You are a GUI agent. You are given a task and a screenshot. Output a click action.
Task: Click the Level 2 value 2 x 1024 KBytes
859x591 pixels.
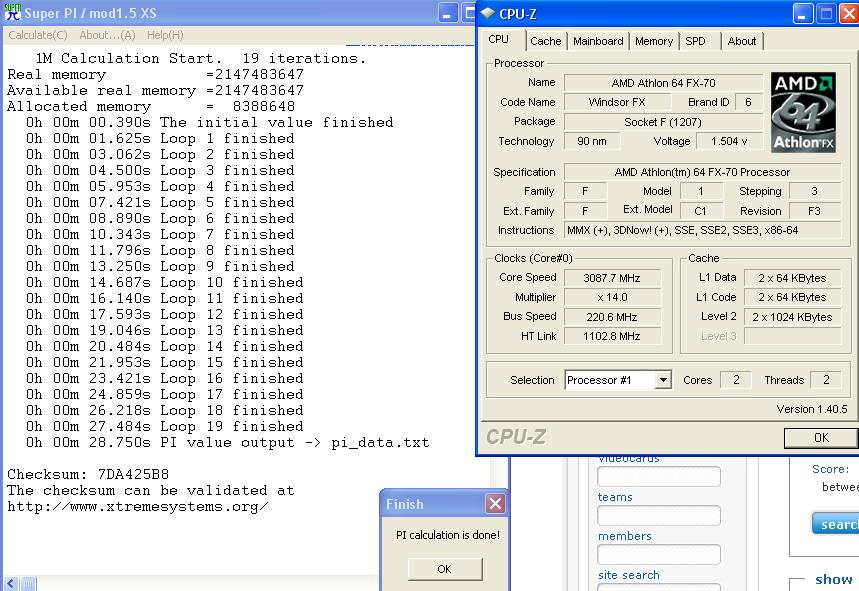tap(792, 317)
